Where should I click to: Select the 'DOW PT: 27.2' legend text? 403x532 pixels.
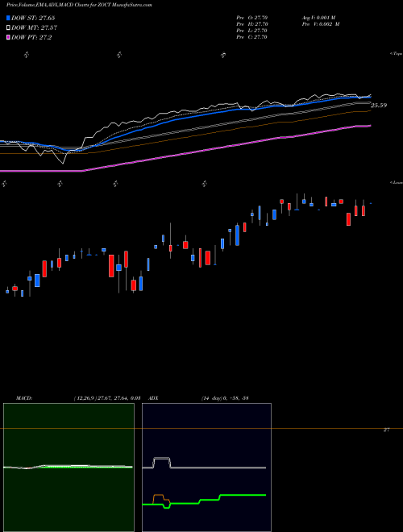[31, 37]
